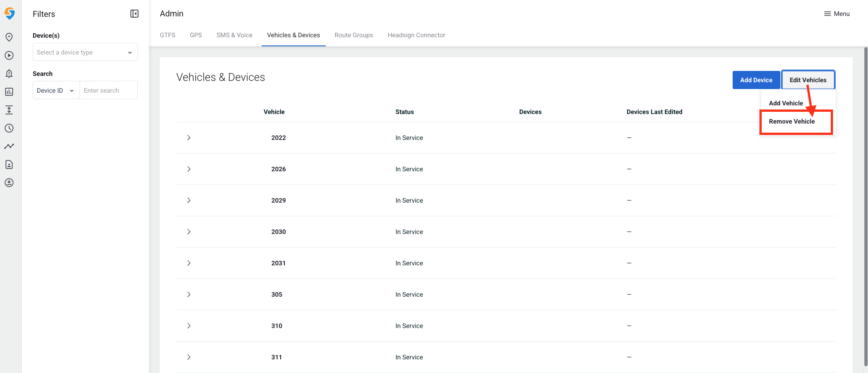Click vehicle number 2030
Viewport: 868px width, 373px height.
278,232
